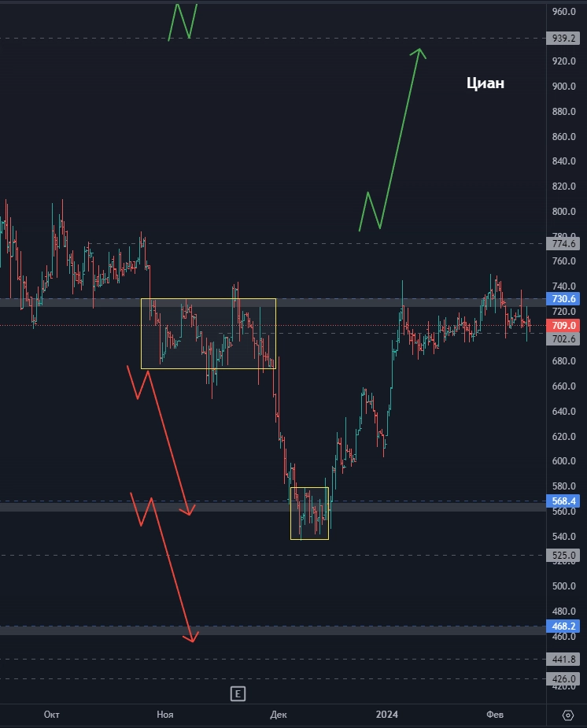
Task: Click the 2024 label on time axis
Action: coord(386,715)
